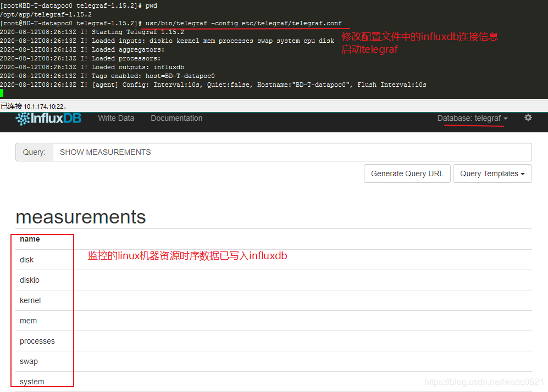Click the /opt/app/telegraf-1.15.2 path output
The image size is (548, 392).
(x=46, y=14)
